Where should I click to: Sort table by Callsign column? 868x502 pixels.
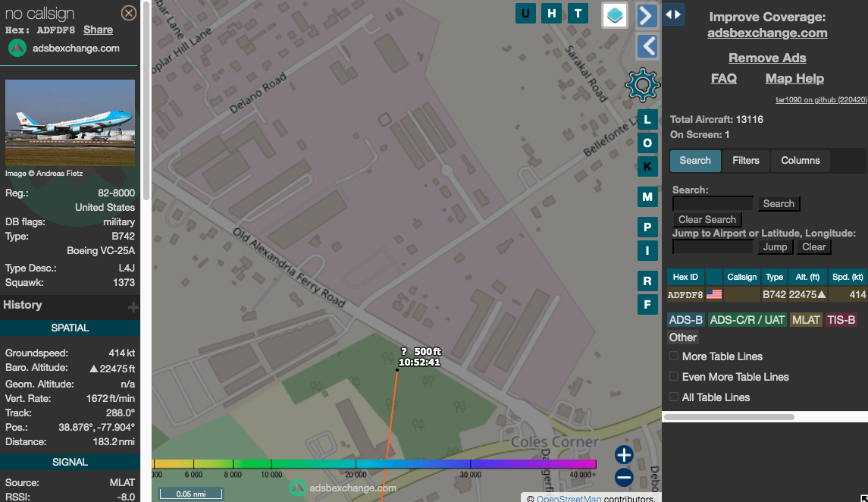point(742,277)
